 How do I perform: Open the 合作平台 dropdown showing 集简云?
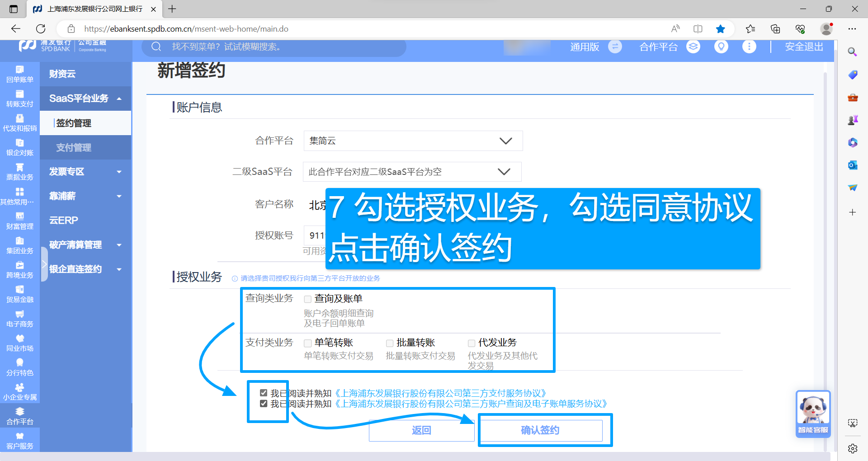[413, 141]
